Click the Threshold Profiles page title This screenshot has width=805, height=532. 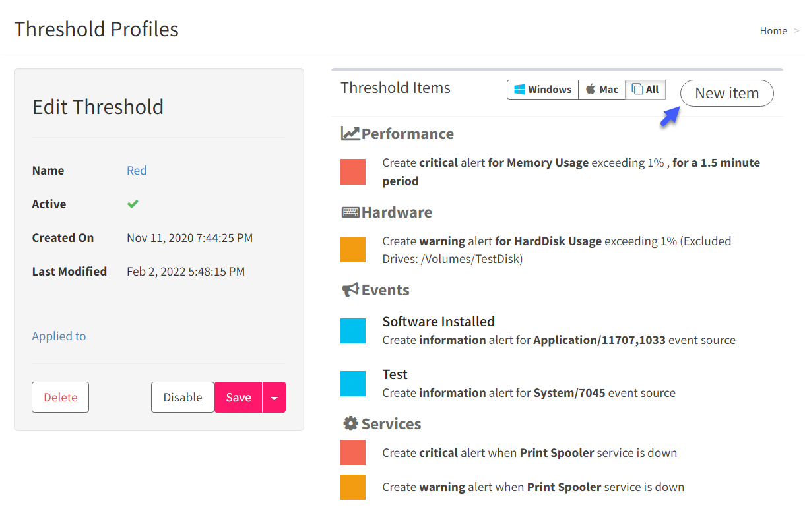(x=96, y=29)
